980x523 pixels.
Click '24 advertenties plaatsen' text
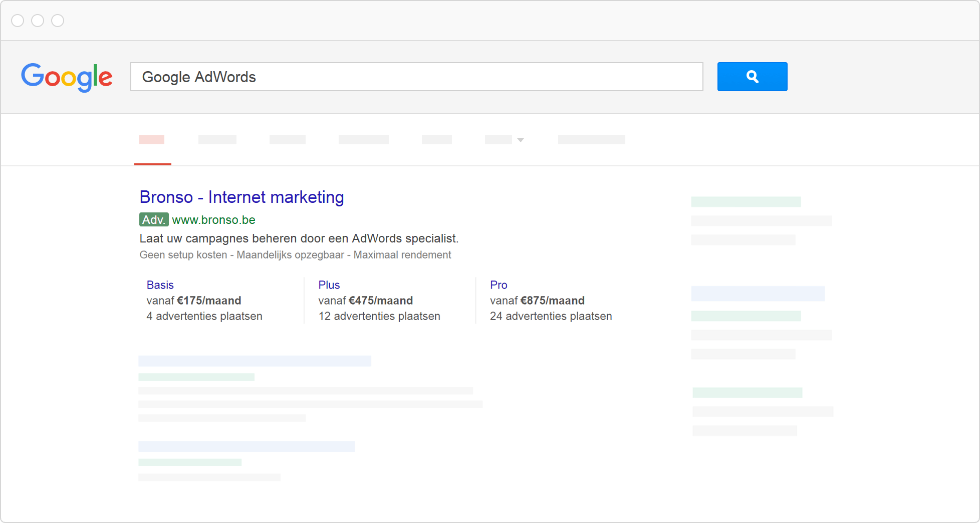coord(551,316)
